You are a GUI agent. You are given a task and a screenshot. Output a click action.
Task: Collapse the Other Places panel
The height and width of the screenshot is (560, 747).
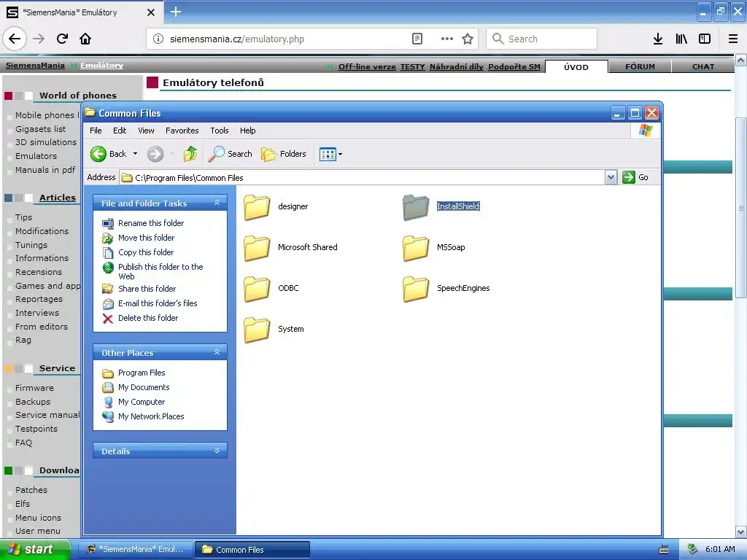(x=217, y=352)
